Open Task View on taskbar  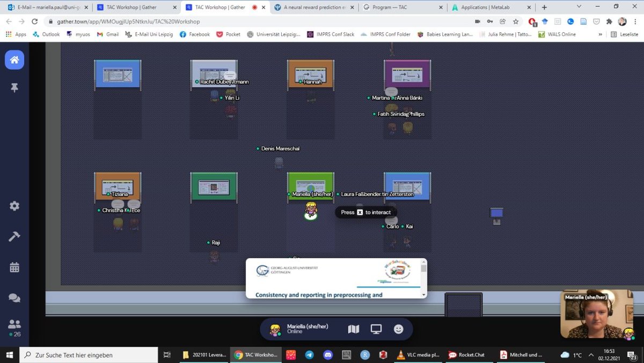pyautogui.click(x=167, y=355)
